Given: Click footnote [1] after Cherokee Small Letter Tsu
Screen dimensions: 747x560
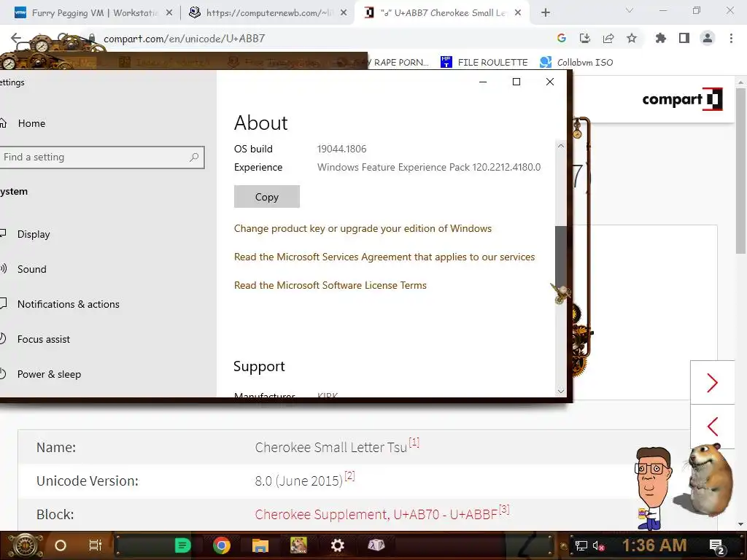Looking at the screenshot, I should [414, 443].
